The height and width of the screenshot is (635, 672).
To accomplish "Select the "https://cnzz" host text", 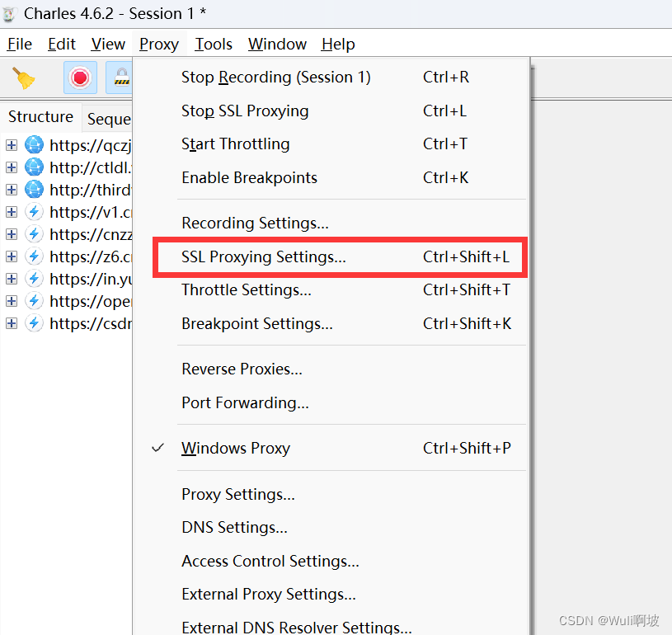I will (x=91, y=234).
